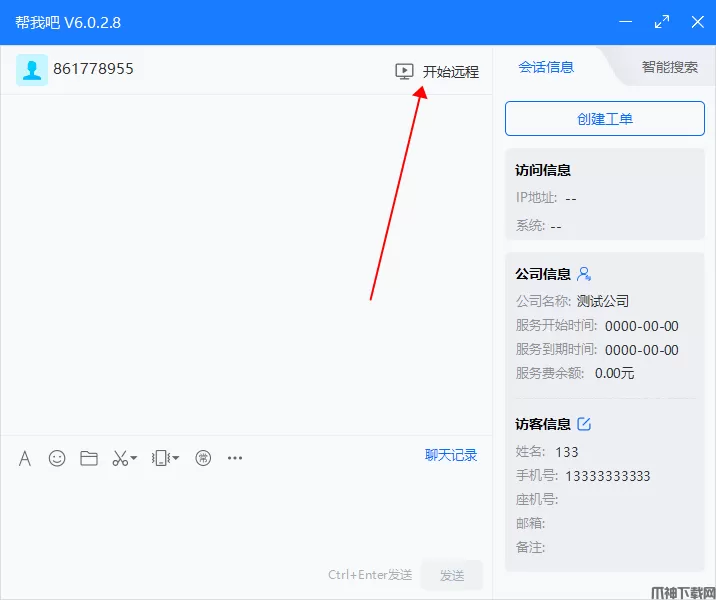Click the scissors screenshot icon
716x600 pixels.
120,458
